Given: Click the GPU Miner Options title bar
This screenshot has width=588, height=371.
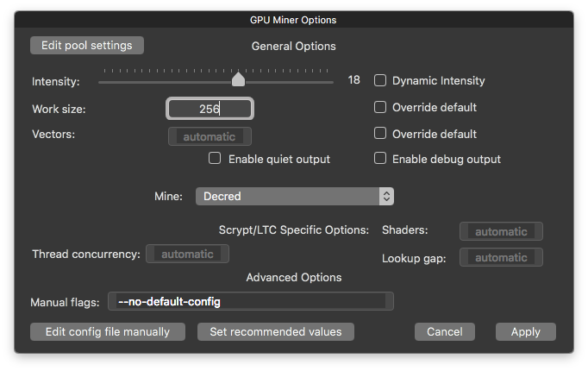Looking at the screenshot, I should pos(294,20).
